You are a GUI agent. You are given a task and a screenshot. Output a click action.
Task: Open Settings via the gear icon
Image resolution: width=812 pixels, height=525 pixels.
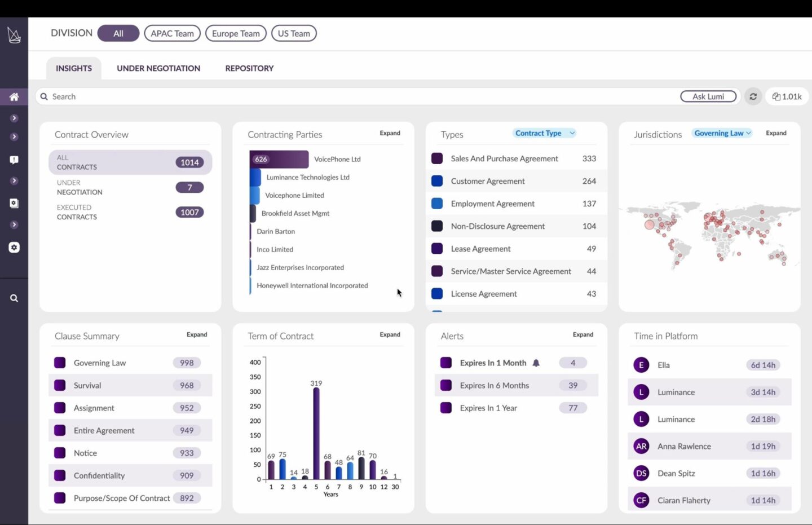[14, 247]
